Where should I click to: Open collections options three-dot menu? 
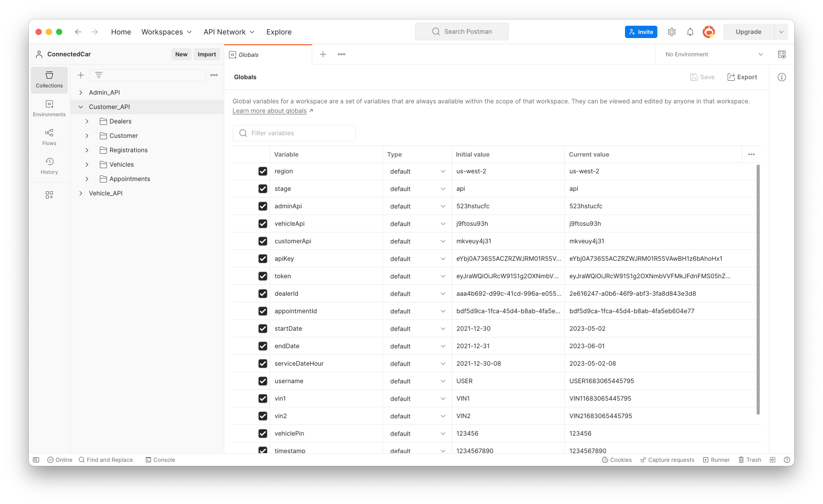(x=214, y=75)
